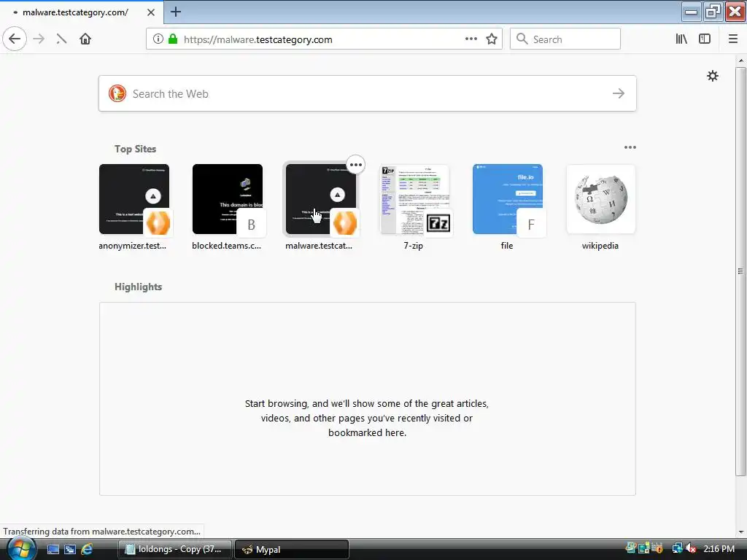This screenshot has width=747, height=560.
Task: Click the network connection tray icon
Action: [677, 548]
